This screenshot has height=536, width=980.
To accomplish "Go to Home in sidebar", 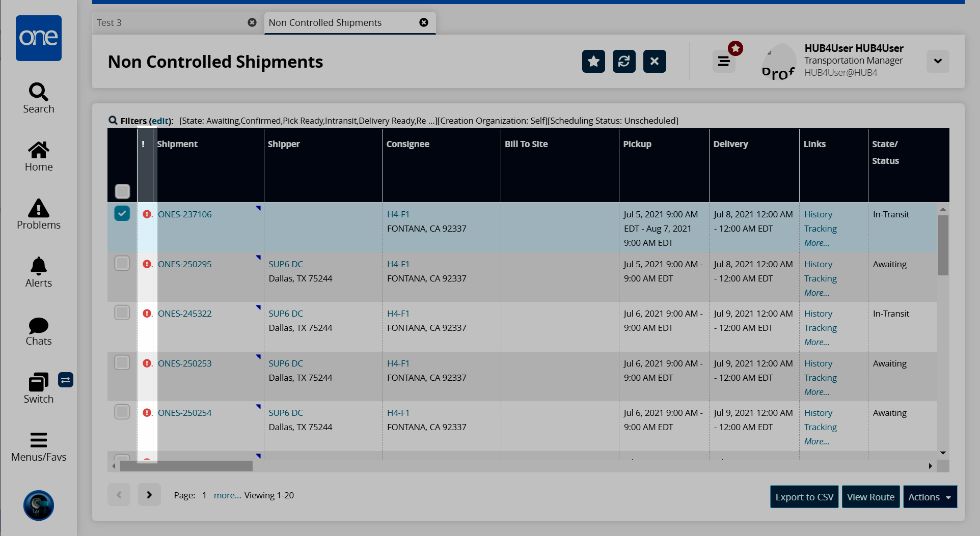I will pos(38,156).
